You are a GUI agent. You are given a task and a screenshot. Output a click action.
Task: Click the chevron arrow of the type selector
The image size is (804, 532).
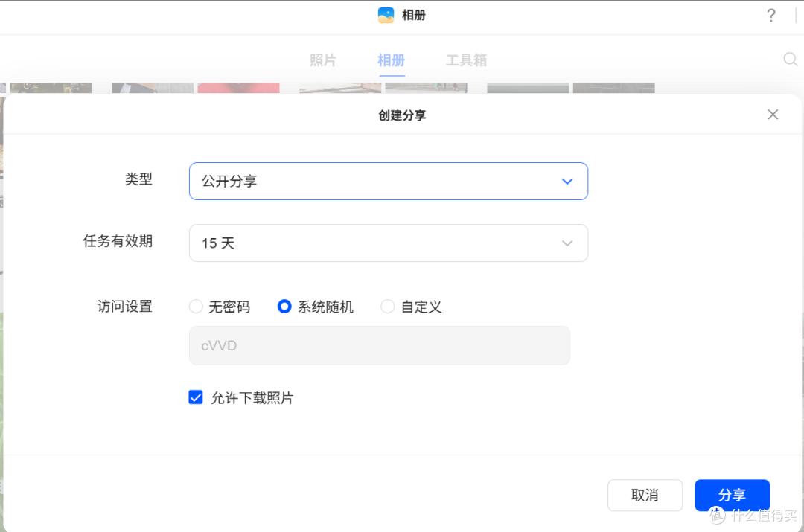567,182
